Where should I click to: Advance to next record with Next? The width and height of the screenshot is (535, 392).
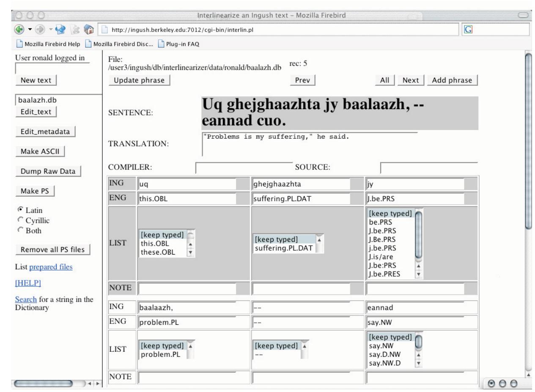click(411, 80)
